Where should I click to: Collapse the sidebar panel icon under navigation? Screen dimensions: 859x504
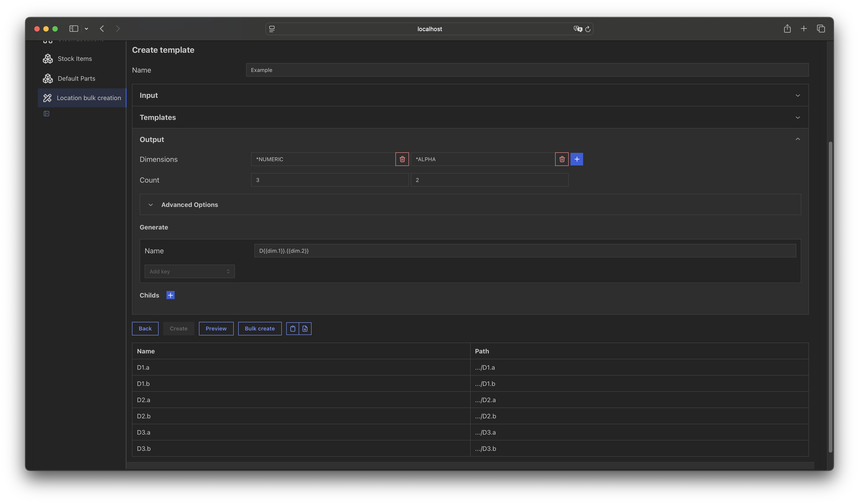click(x=46, y=114)
